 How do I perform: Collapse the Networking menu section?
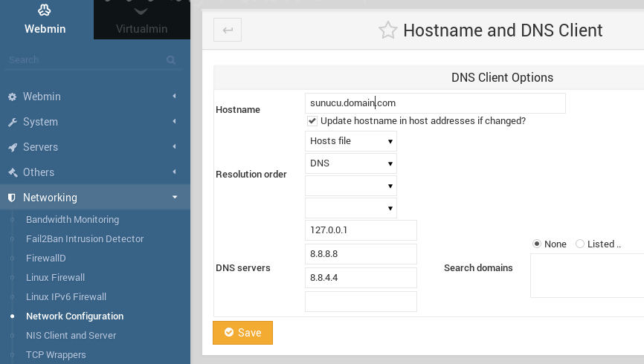[174, 198]
